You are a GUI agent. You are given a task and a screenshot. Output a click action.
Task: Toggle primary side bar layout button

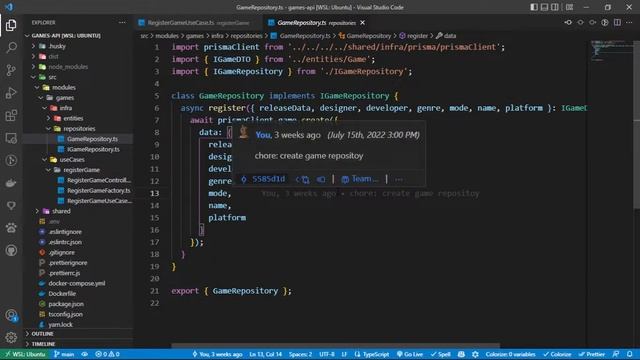534,7
